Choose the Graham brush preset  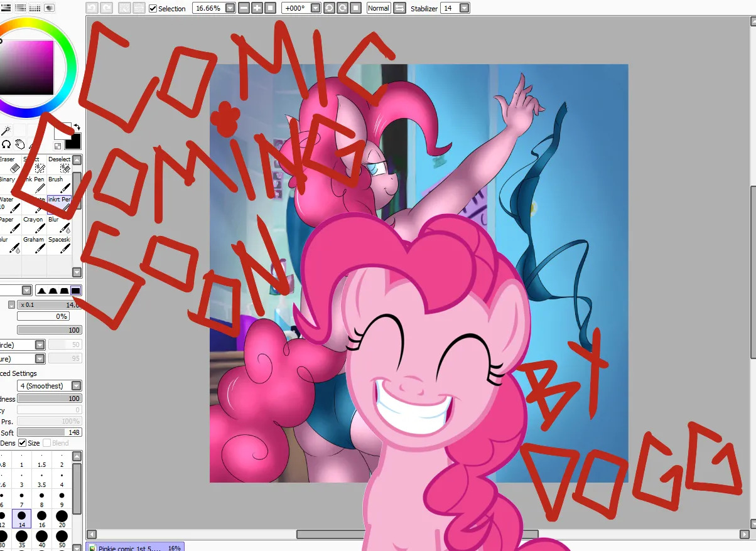pos(34,245)
